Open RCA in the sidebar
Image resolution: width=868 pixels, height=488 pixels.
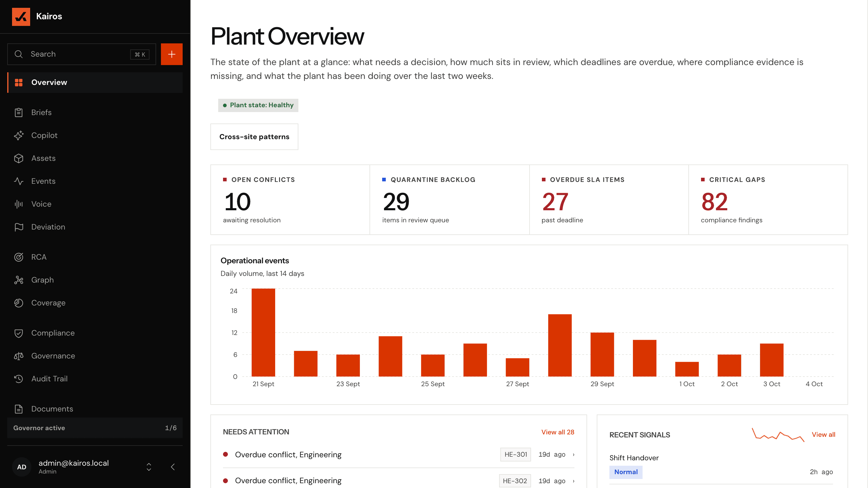pyautogui.click(x=95, y=257)
